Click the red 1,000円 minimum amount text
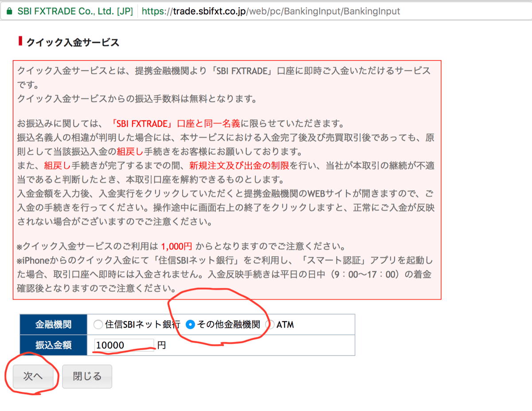 pyautogui.click(x=176, y=246)
